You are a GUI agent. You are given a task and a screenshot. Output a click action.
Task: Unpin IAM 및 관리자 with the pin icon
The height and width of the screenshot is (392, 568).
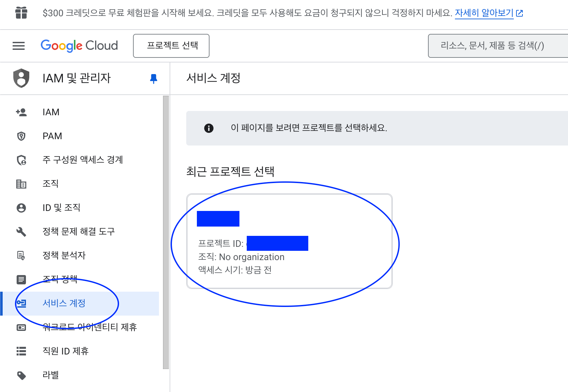click(154, 79)
